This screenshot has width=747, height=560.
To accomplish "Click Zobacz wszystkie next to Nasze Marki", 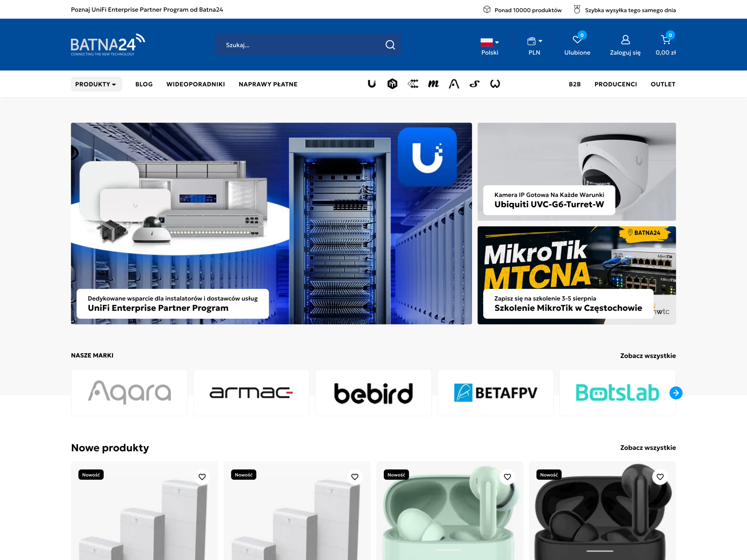I will click(648, 356).
